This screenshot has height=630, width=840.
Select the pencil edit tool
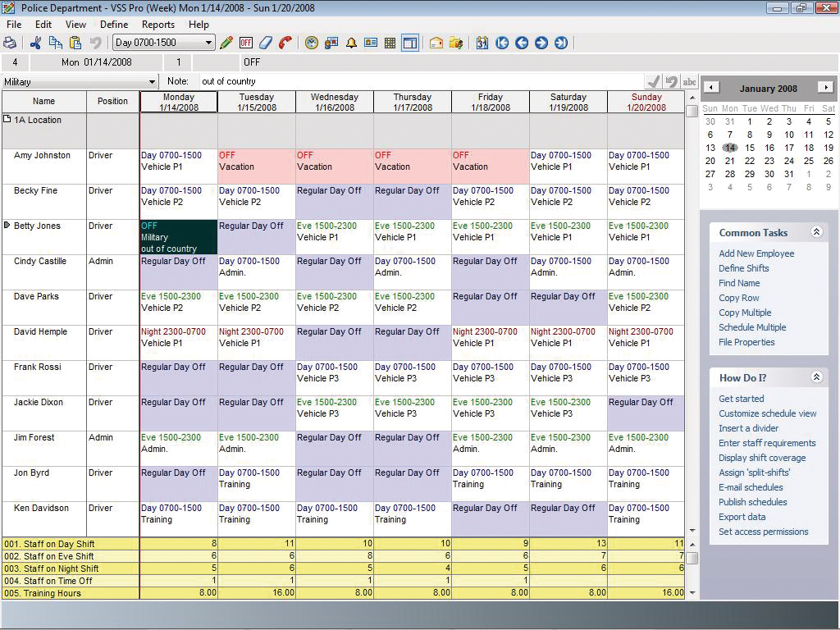[227, 43]
